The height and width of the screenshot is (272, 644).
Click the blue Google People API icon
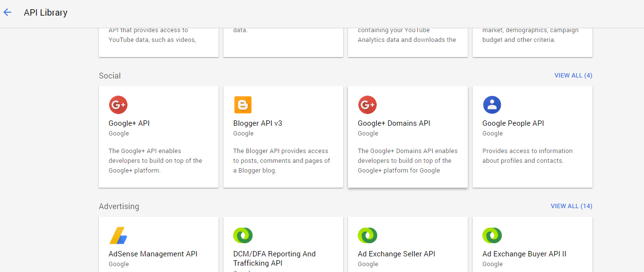pos(492,105)
